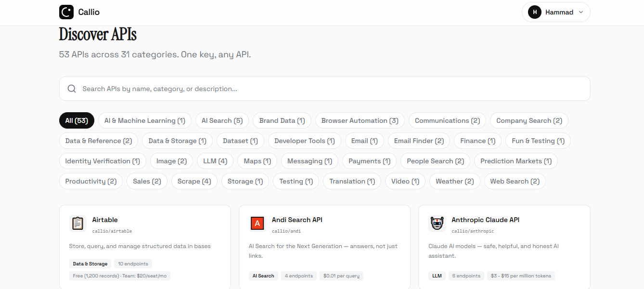Click the search magnifier icon
Screen dimensions: 644x289
(72, 89)
